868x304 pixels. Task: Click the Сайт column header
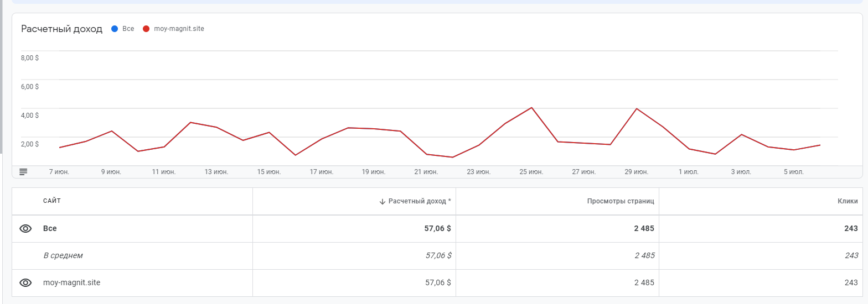pos(52,201)
